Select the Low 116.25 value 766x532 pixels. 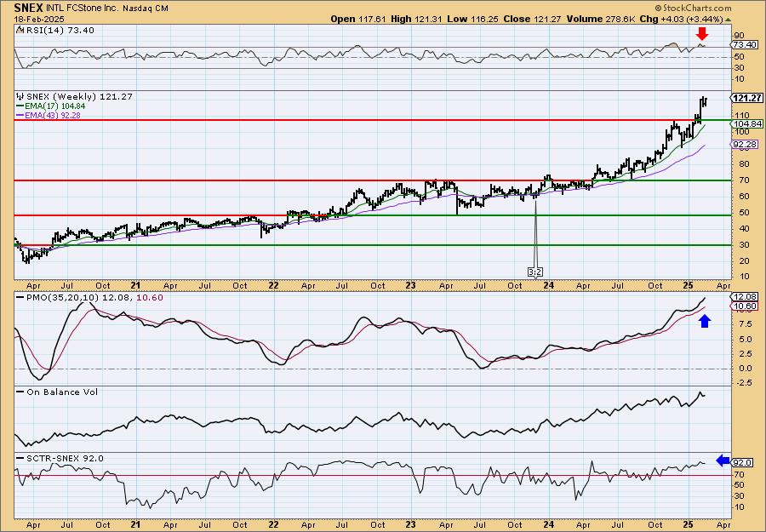473,19
